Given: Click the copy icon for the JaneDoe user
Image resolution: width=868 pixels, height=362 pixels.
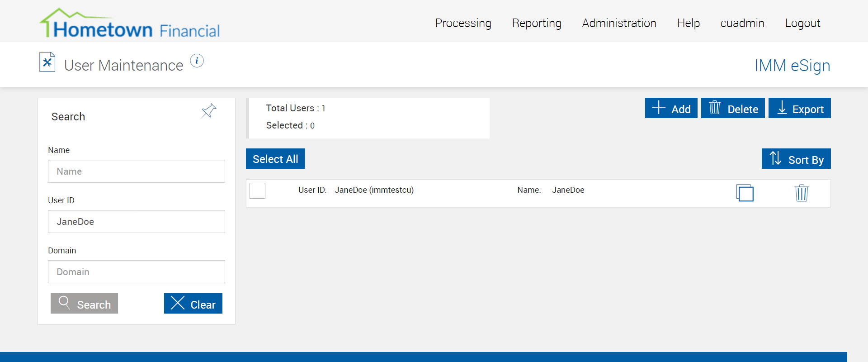Looking at the screenshot, I should [745, 193].
